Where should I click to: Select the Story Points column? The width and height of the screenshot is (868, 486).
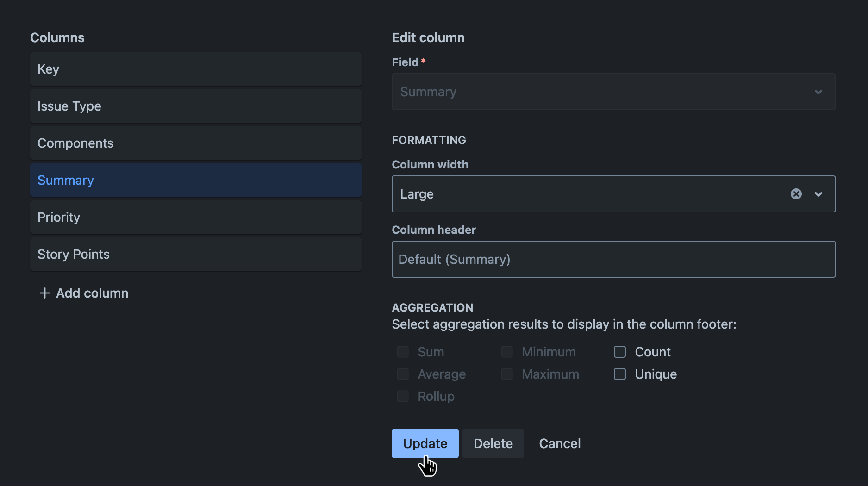196,254
